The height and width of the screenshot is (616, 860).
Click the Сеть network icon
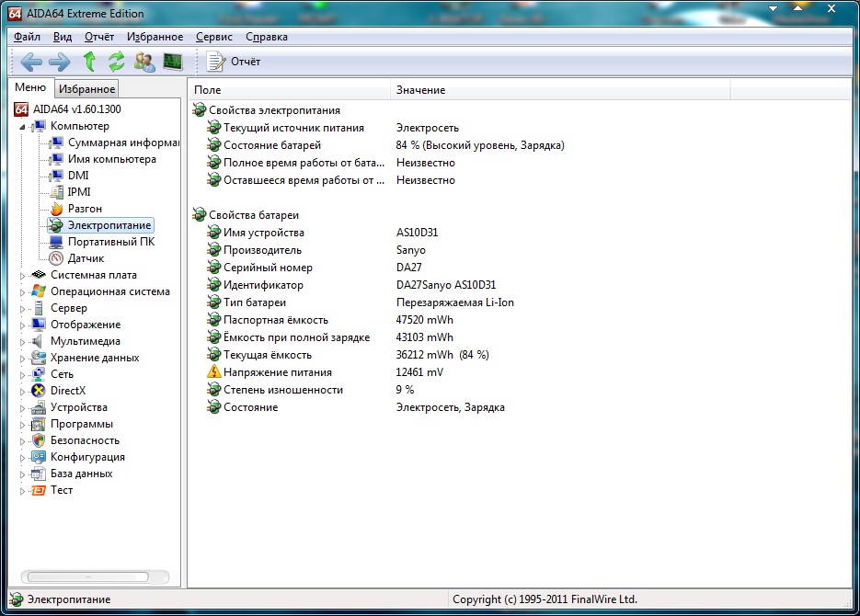tap(39, 374)
